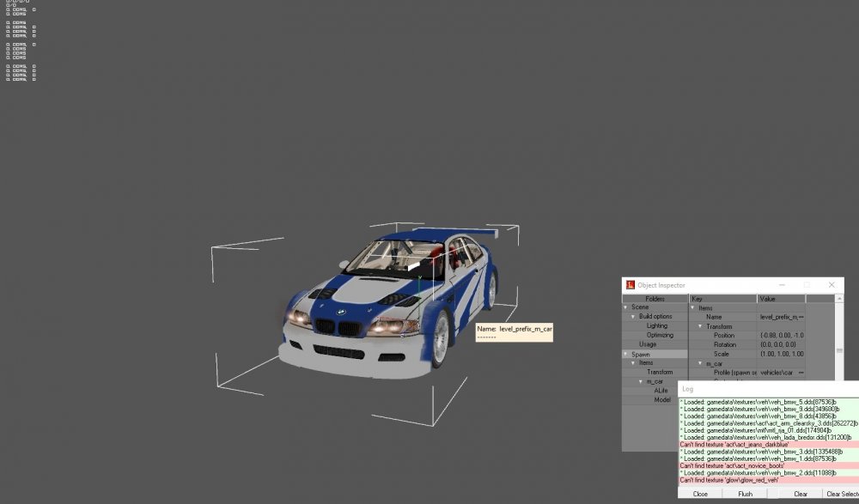859x504 pixels.
Task: Select error line act_novice_boots
Action: pyautogui.click(x=769, y=465)
